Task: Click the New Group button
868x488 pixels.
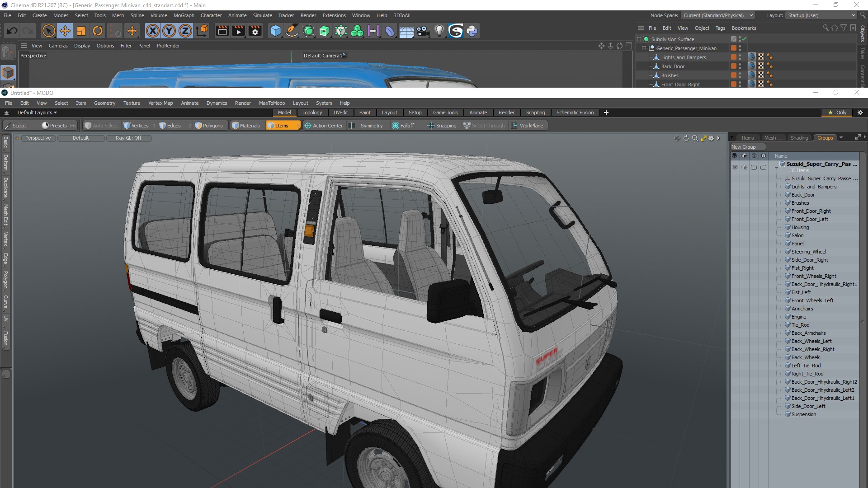Action: (748, 147)
